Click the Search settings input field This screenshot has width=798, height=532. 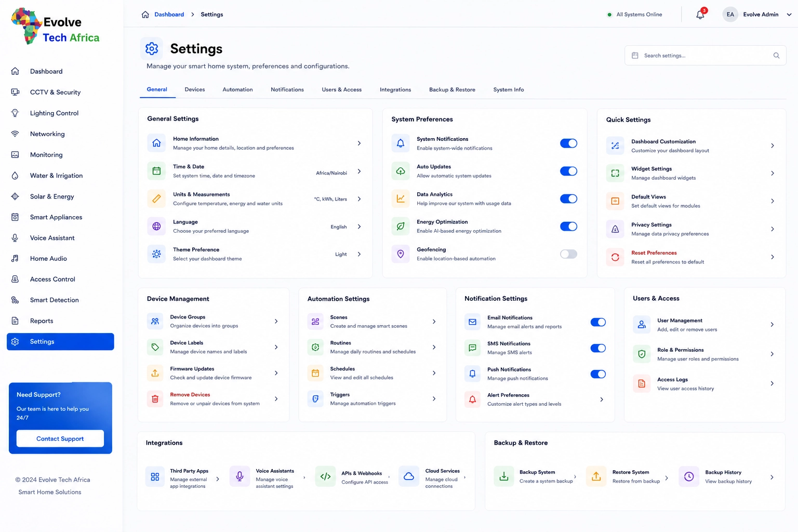tap(706, 56)
